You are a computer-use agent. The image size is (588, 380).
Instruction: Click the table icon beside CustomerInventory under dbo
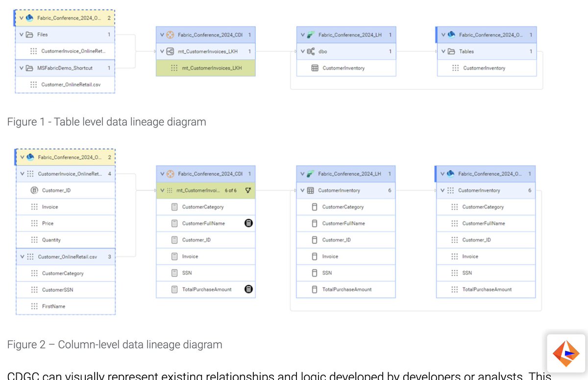[x=315, y=68]
